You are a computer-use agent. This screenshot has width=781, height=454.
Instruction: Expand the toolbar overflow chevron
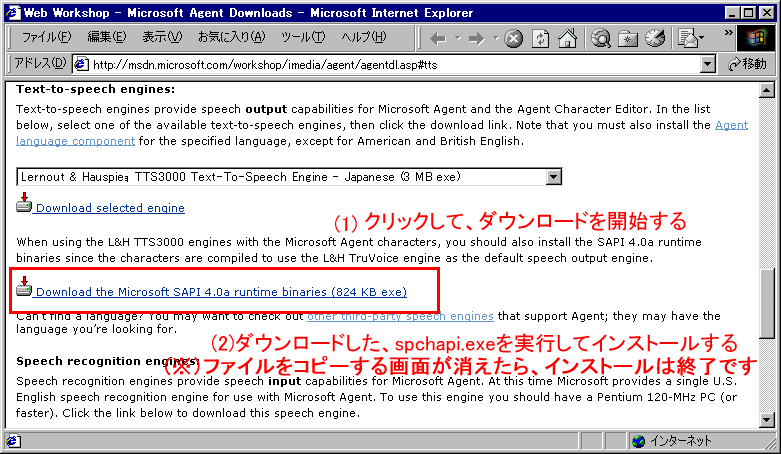[728, 33]
